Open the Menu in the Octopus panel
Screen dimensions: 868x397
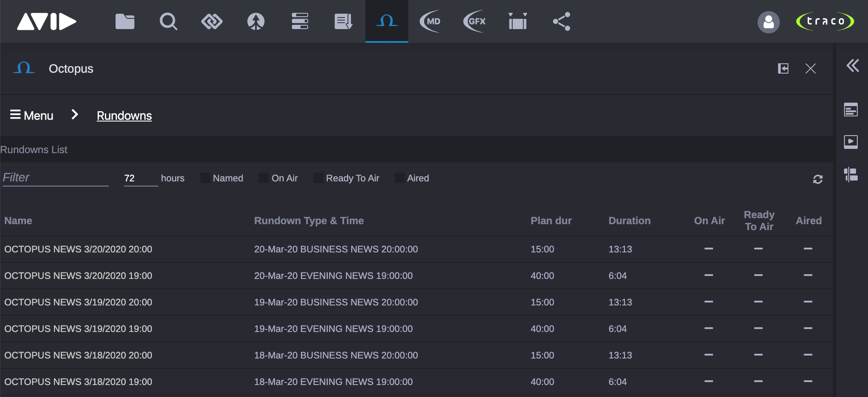[x=31, y=115]
